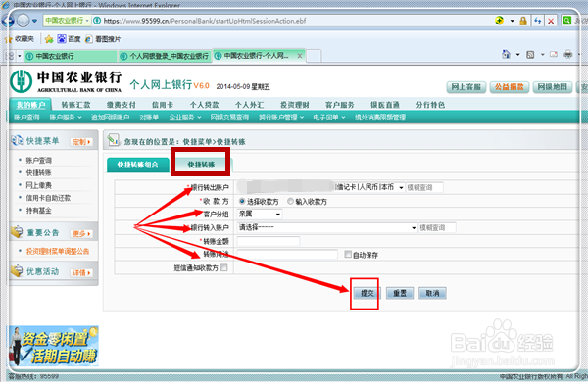Click the 资金零闲置 活期自动赚 banner

[x=54, y=346]
